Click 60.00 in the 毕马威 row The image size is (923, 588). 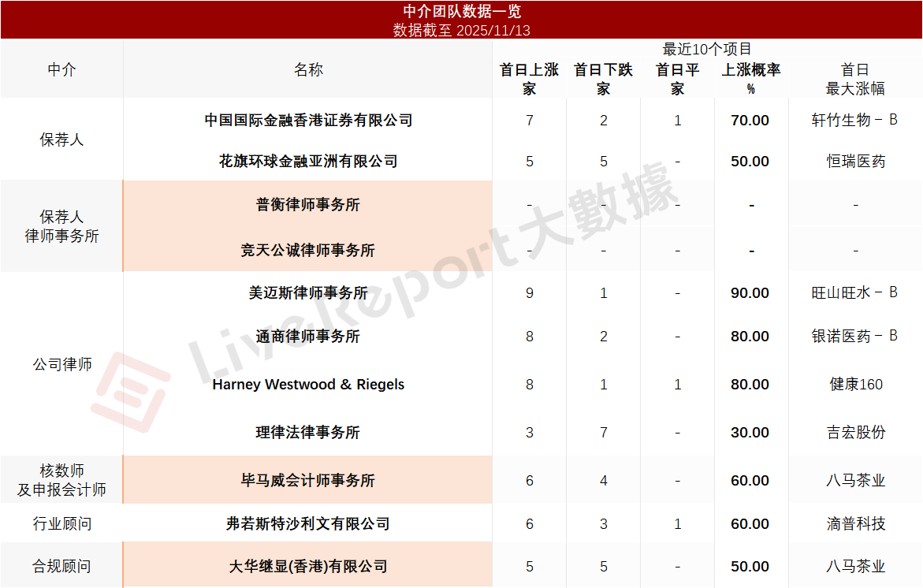tap(750, 480)
